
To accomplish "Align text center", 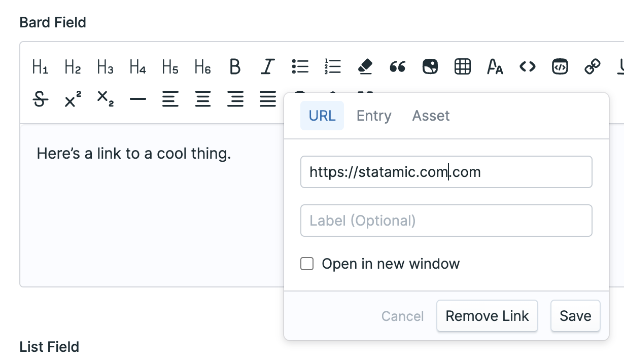I will point(202,99).
